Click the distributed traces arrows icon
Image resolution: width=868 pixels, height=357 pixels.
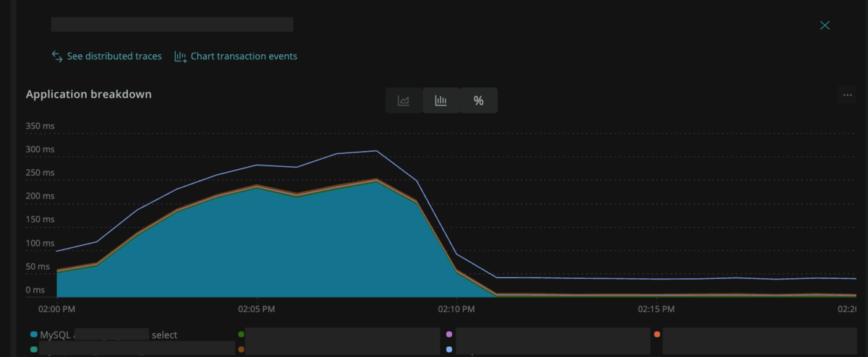pyautogui.click(x=57, y=56)
